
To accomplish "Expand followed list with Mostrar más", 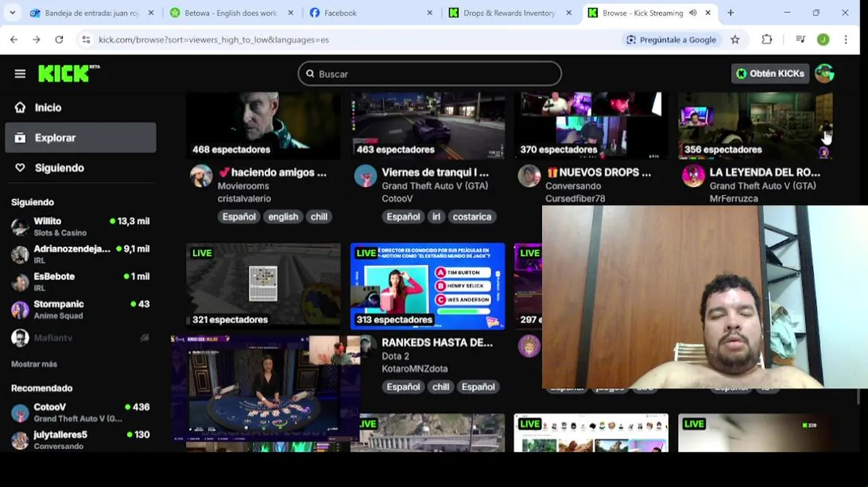I will [34, 364].
